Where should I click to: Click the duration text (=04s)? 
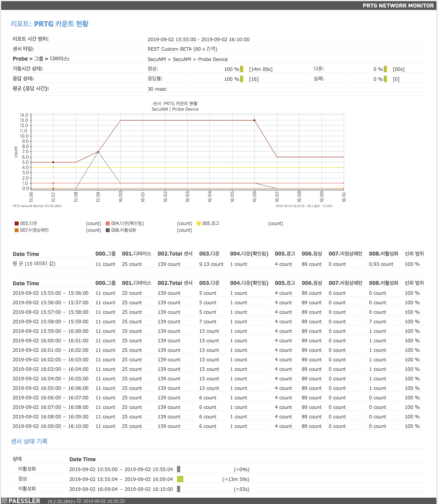[242, 470]
